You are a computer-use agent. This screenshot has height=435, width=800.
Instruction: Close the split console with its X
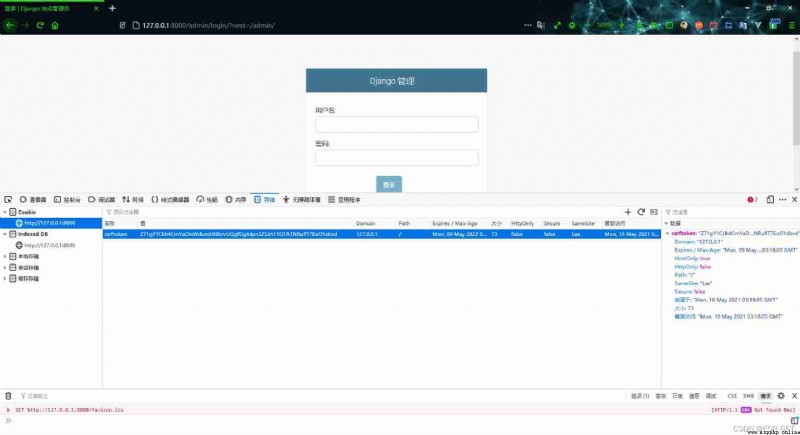pyautogui.click(x=794, y=396)
